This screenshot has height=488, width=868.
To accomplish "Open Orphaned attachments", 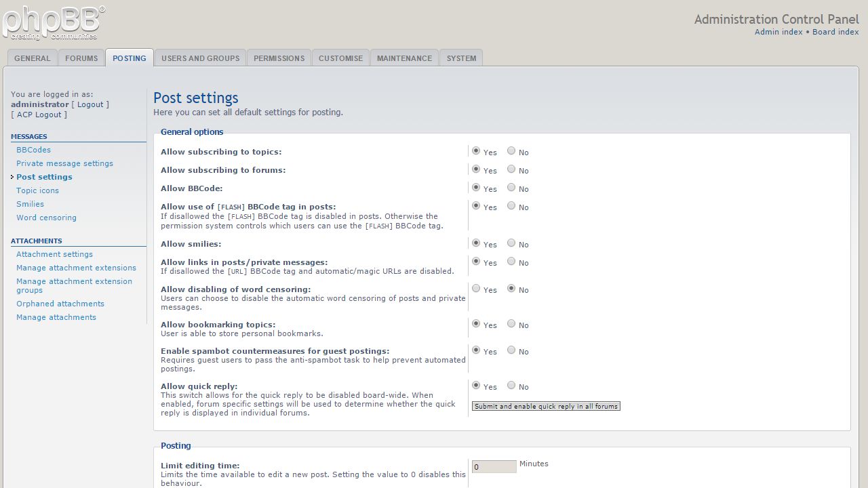I will point(60,304).
